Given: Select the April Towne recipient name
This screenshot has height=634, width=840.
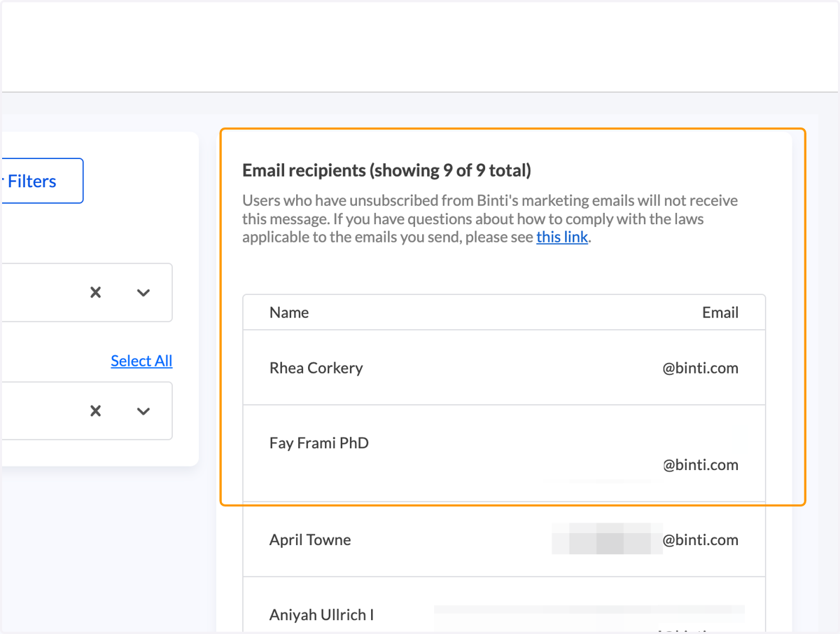Looking at the screenshot, I should (310, 540).
